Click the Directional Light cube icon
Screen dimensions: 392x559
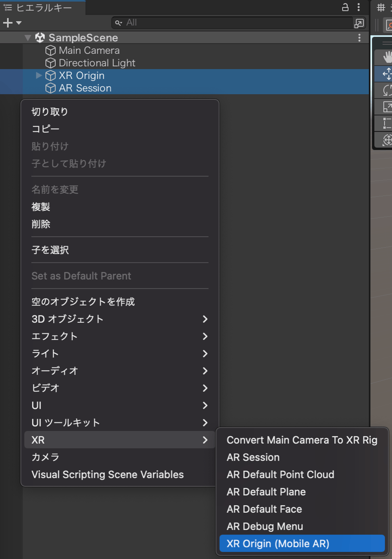pyautogui.click(x=51, y=63)
